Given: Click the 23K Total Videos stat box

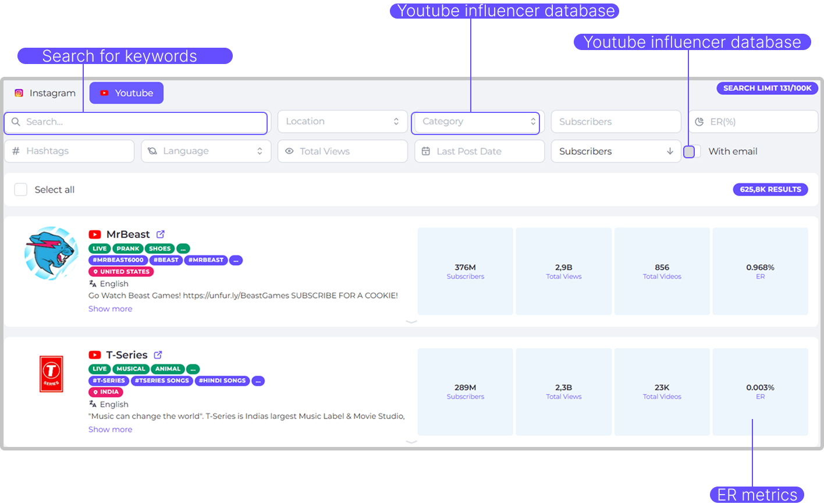Looking at the screenshot, I should [x=662, y=392].
